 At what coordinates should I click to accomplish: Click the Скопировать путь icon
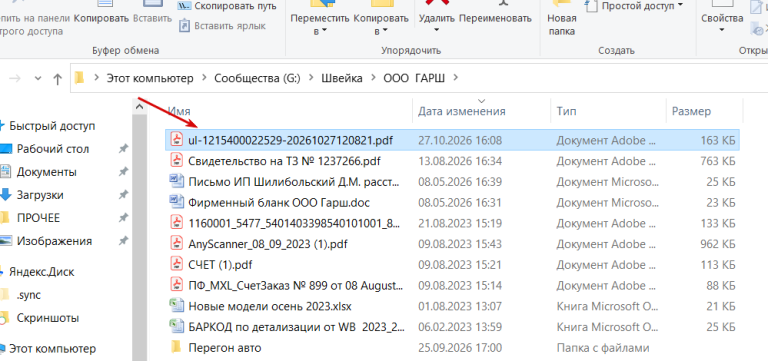pyautogui.click(x=184, y=6)
